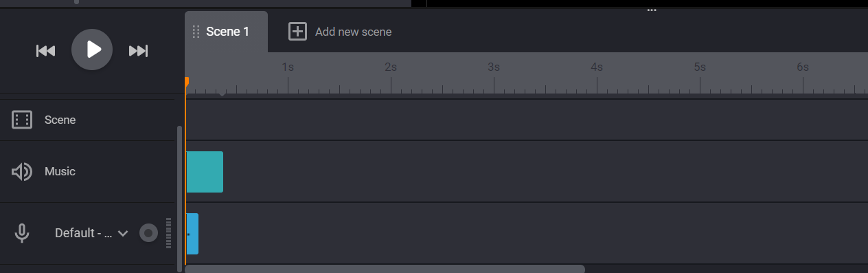Click the three-dot panel divider handle

(x=652, y=10)
